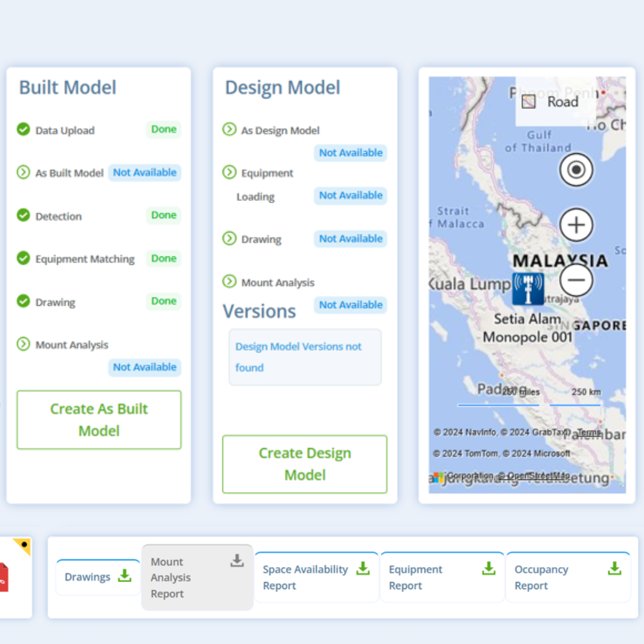Click the Create As Built Model button

click(x=99, y=420)
